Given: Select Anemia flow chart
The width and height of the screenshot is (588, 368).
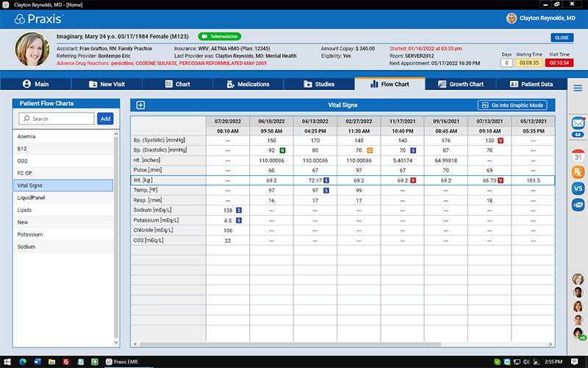Looking at the screenshot, I should tap(63, 136).
